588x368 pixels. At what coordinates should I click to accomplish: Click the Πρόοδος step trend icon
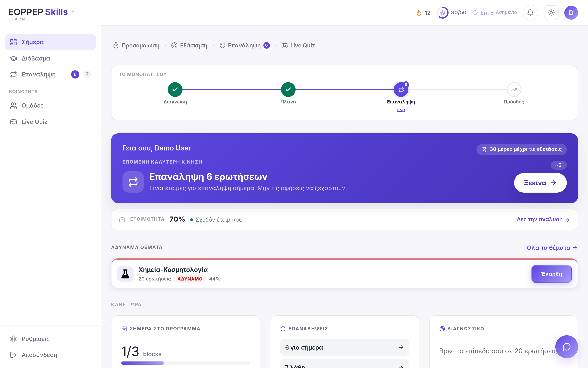tap(514, 90)
